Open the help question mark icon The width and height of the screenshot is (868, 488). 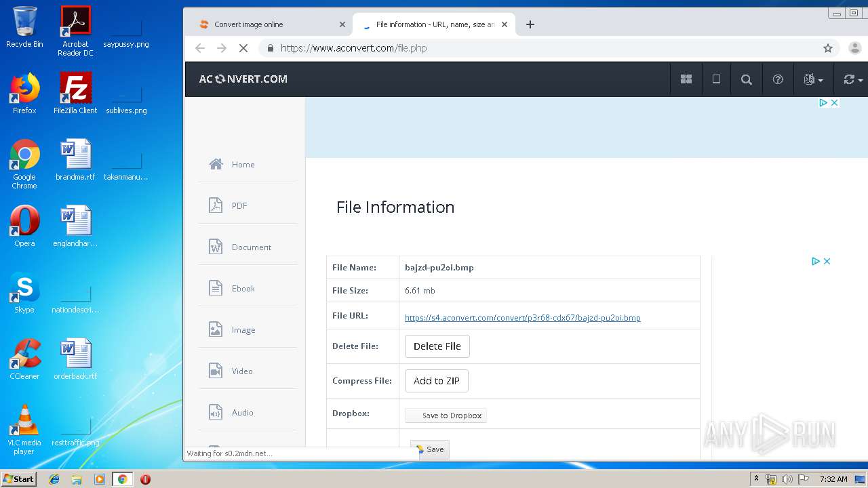pyautogui.click(x=778, y=79)
